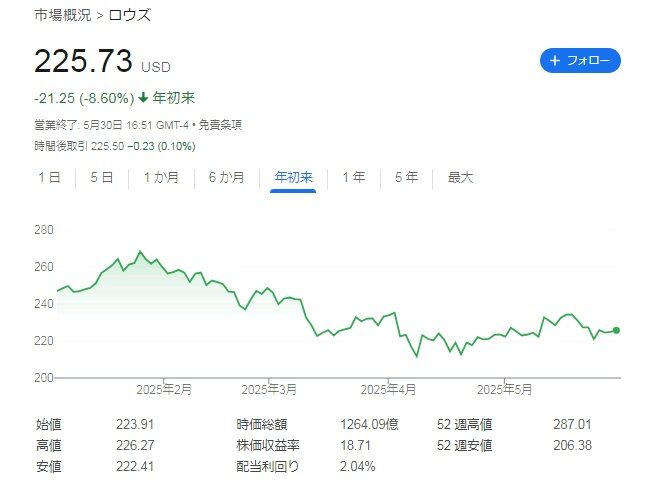This screenshot has width=646, height=480.
Task: Click the green end-point marker on chart
Action: [x=616, y=330]
